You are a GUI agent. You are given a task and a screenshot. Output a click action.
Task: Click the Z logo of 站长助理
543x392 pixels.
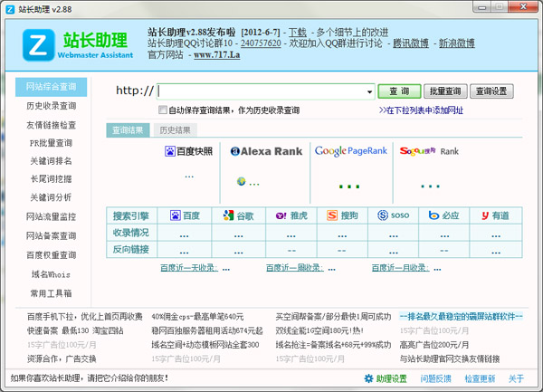(38, 45)
